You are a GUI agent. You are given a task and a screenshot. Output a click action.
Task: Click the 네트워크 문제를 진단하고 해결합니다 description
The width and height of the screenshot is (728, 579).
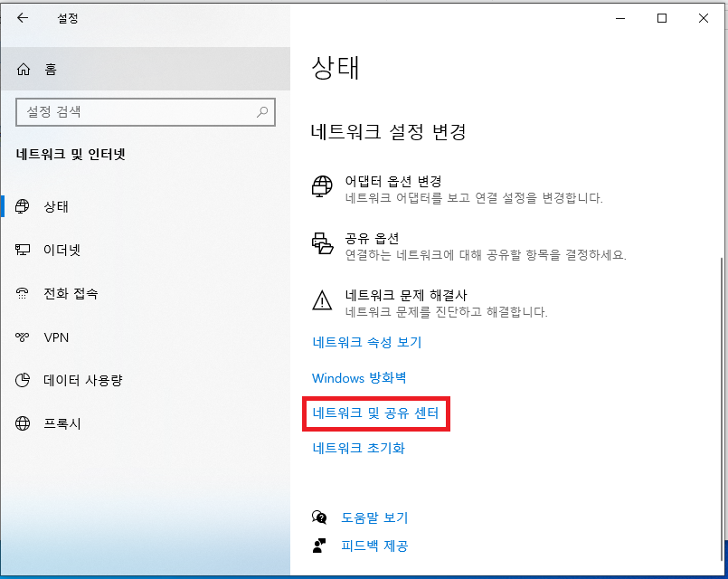tap(446, 311)
